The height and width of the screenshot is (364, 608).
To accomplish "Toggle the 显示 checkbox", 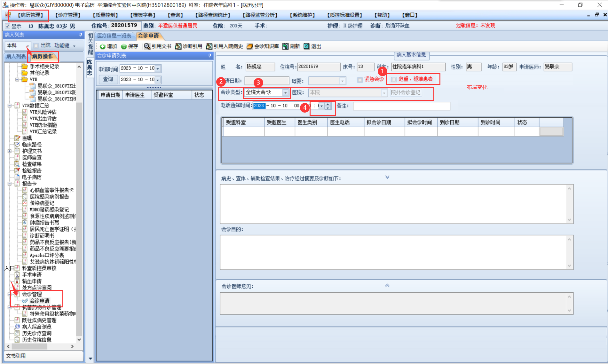I will click(8, 26).
